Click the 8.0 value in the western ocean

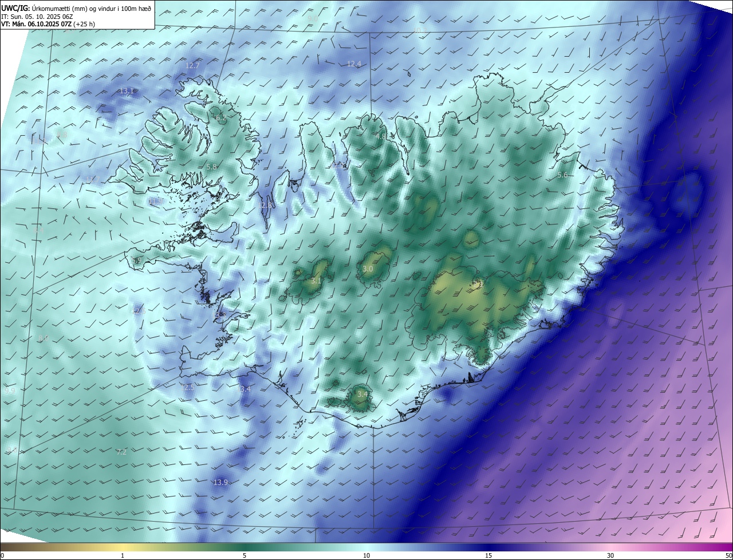(x=44, y=338)
